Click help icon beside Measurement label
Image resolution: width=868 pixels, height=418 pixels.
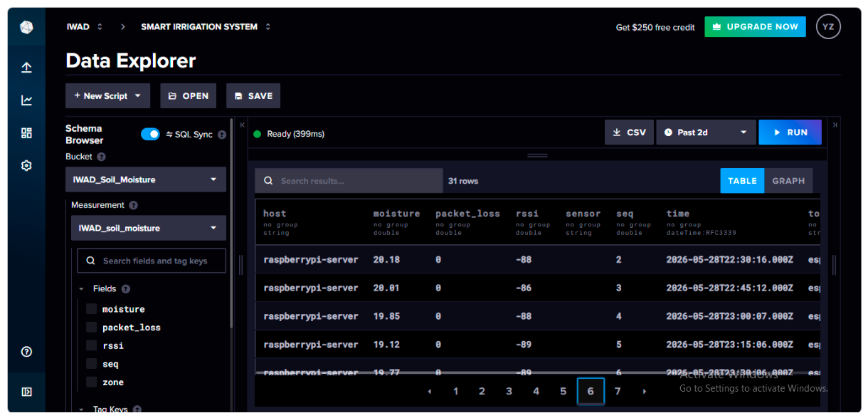[133, 205]
